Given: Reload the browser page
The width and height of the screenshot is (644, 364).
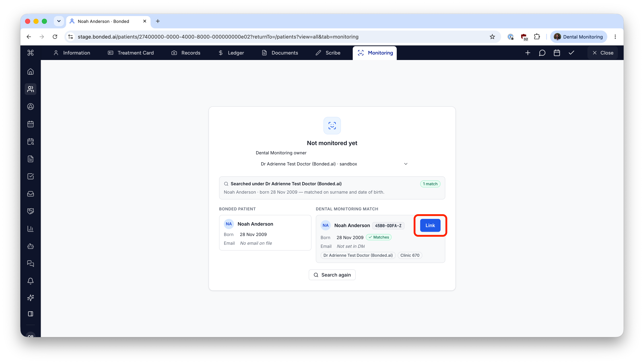Looking at the screenshot, I should 55,37.
